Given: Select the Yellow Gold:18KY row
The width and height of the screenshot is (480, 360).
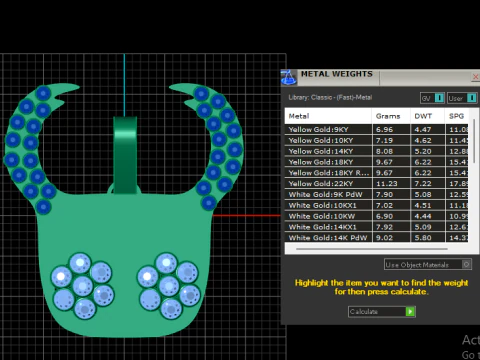Looking at the screenshot, I should (x=377, y=162).
